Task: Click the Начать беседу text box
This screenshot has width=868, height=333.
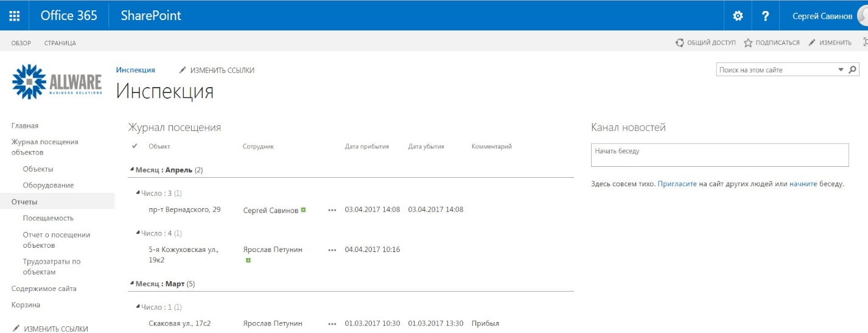Action: (720, 155)
